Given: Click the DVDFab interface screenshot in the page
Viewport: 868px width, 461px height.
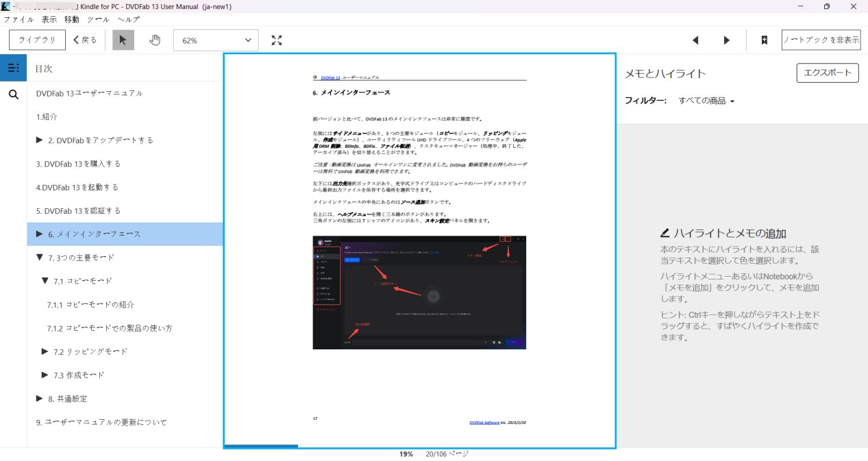Looking at the screenshot, I should (419, 292).
